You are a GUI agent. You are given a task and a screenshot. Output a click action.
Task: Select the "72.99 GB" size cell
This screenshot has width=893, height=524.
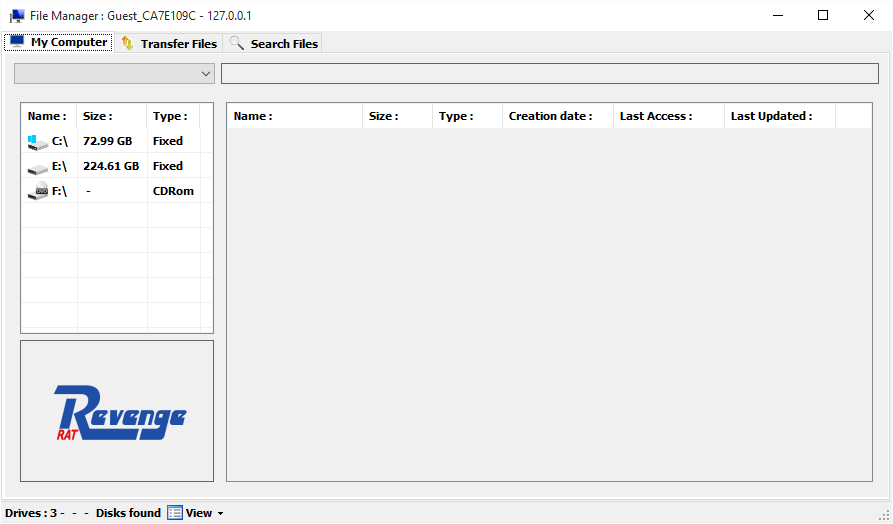[x=108, y=141]
